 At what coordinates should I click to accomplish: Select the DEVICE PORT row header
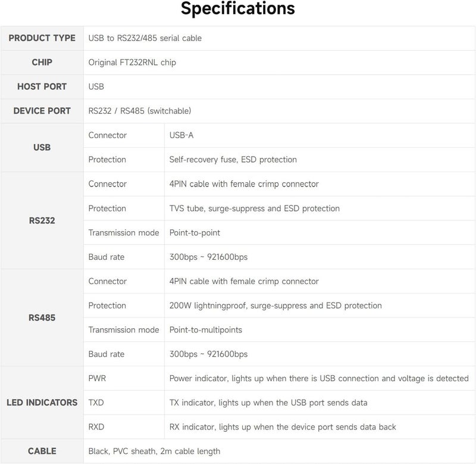point(42,111)
